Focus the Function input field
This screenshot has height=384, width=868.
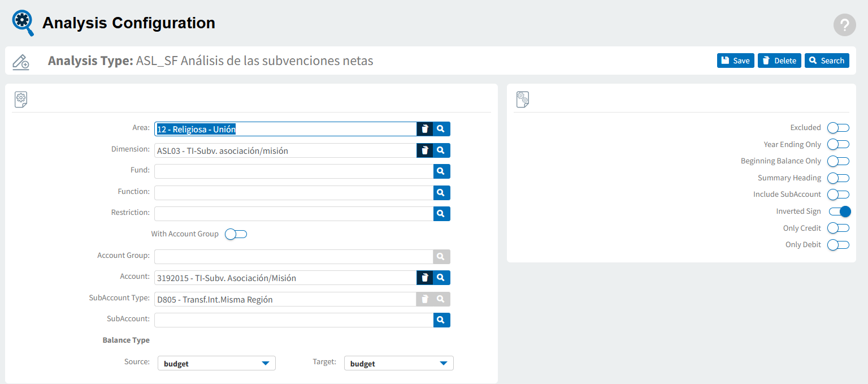point(294,193)
